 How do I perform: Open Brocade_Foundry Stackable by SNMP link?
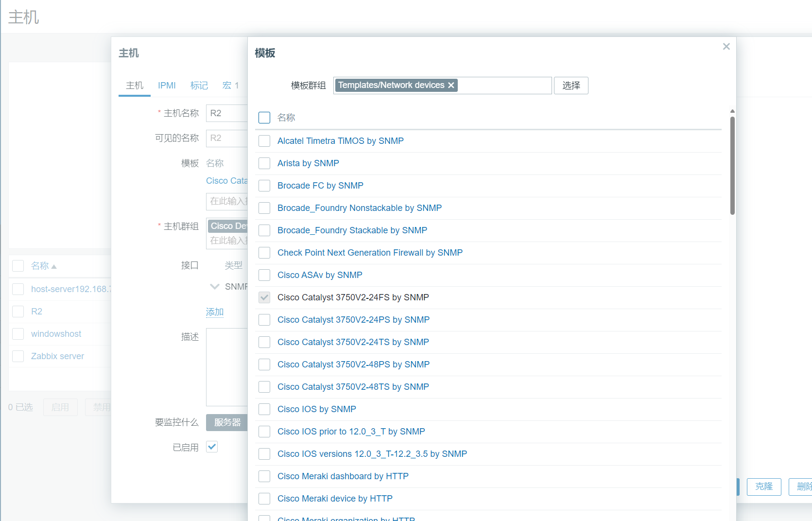(352, 230)
